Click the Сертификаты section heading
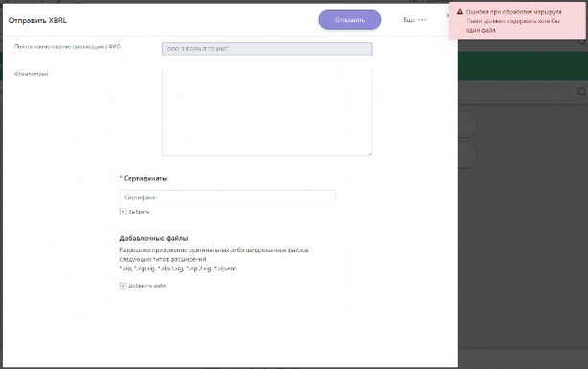The image size is (588, 369). (146, 178)
